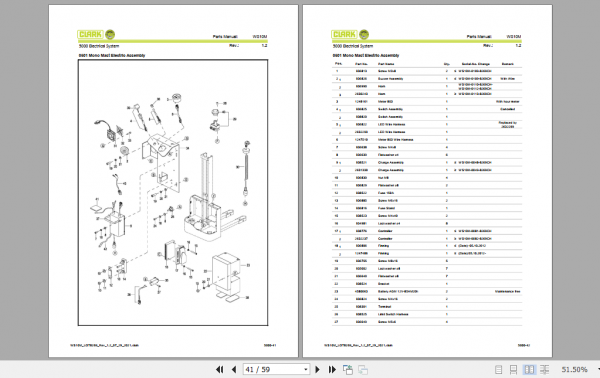Screen dimensions: 600x378
Task: Advance to the next page
Action: 317,370
